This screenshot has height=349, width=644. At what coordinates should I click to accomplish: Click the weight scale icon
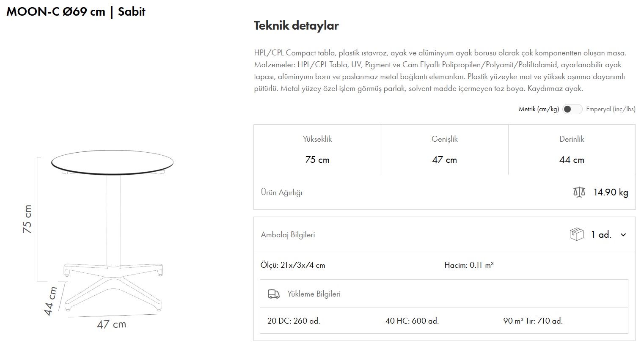[x=579, y=192]
